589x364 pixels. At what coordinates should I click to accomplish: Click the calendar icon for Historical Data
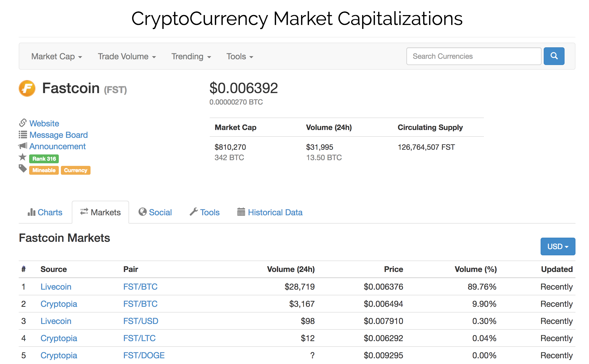241,212
